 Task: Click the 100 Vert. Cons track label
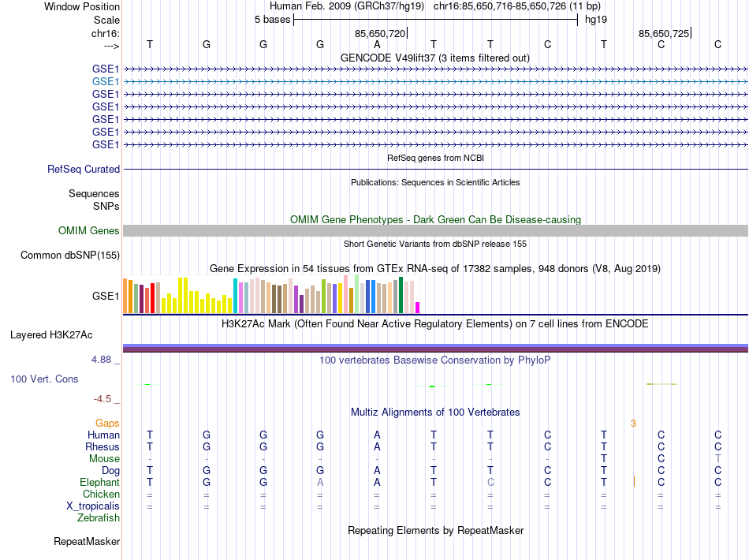click(x=44, y=379)
